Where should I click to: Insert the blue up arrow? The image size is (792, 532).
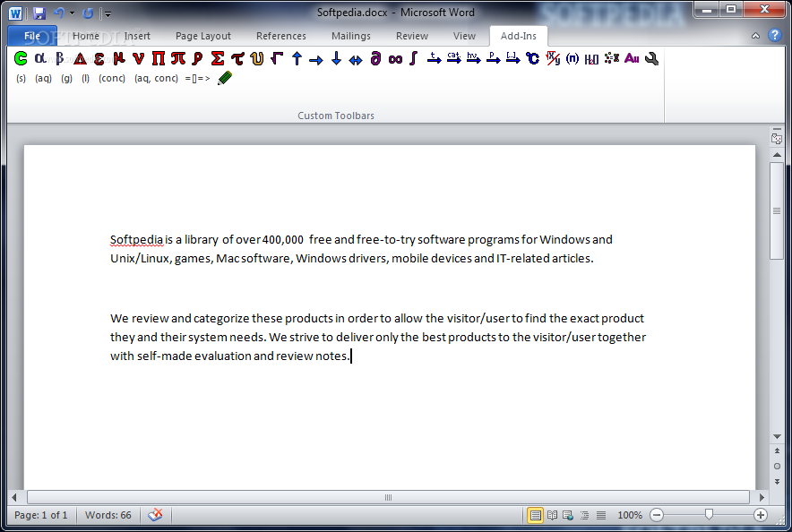coord(297,58)
